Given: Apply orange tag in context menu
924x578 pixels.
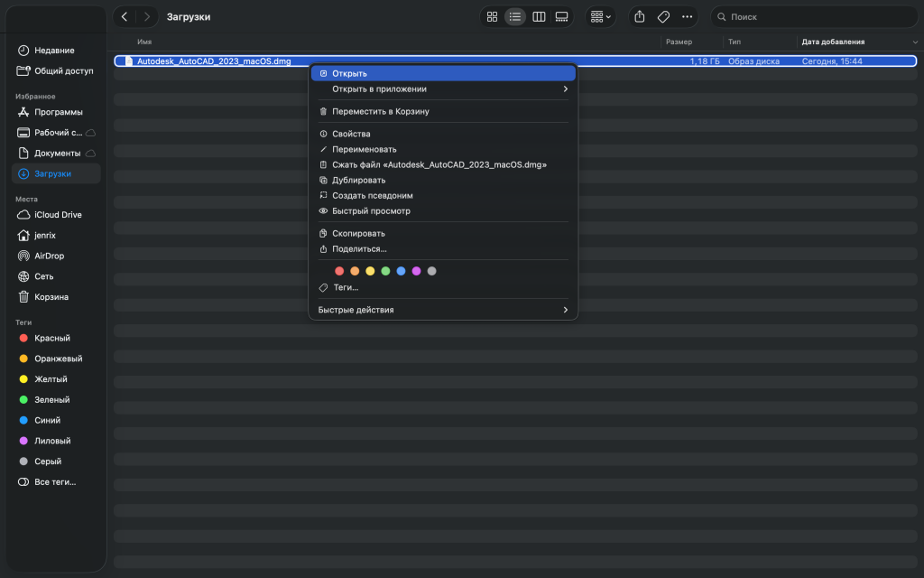Looking at the screenshot, I should click(355, 271).
